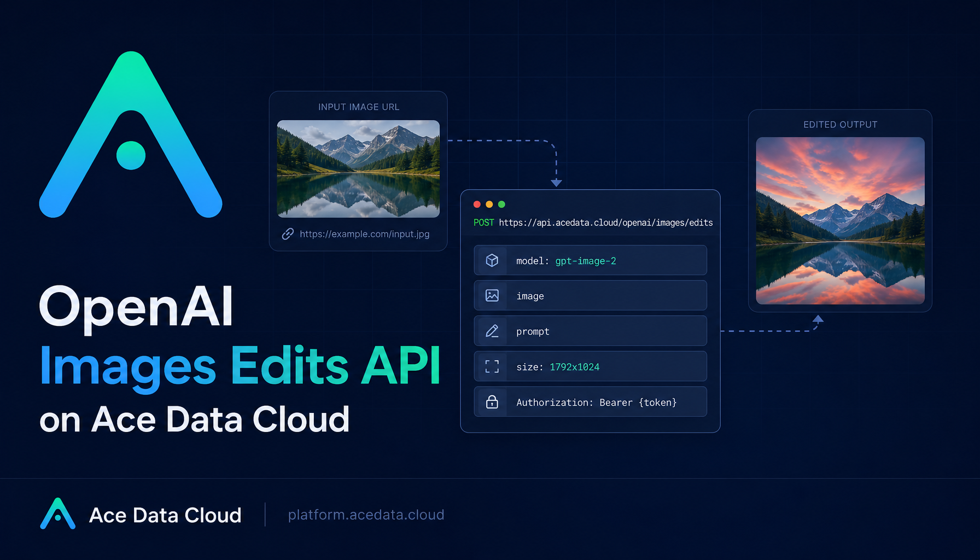Click the yellow window dot

click(489, 205)
